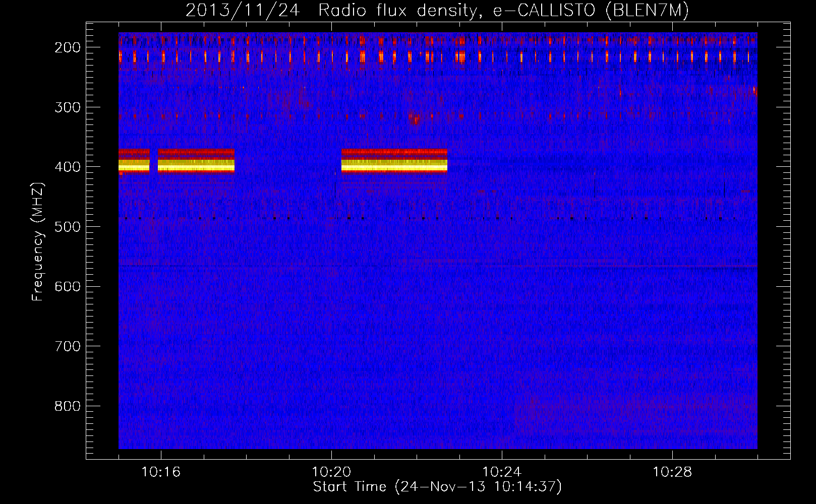816x504 pixels.
Task: Click the long 400 MHz band starting at 10:16
Action: click(196, 161)
